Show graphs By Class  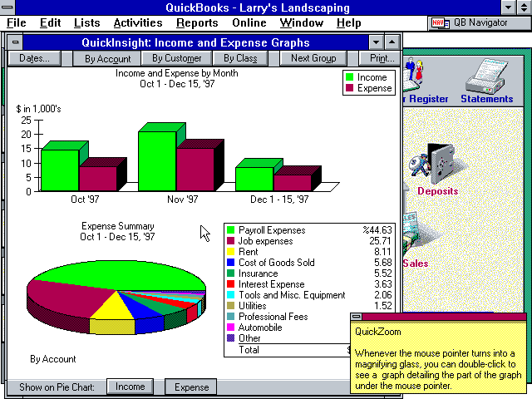pos(240,58)
